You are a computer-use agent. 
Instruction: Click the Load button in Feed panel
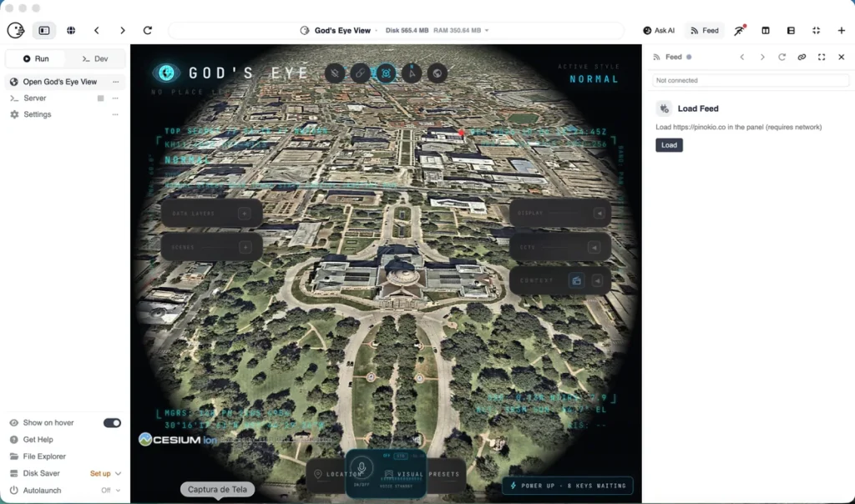pos(669,145)
